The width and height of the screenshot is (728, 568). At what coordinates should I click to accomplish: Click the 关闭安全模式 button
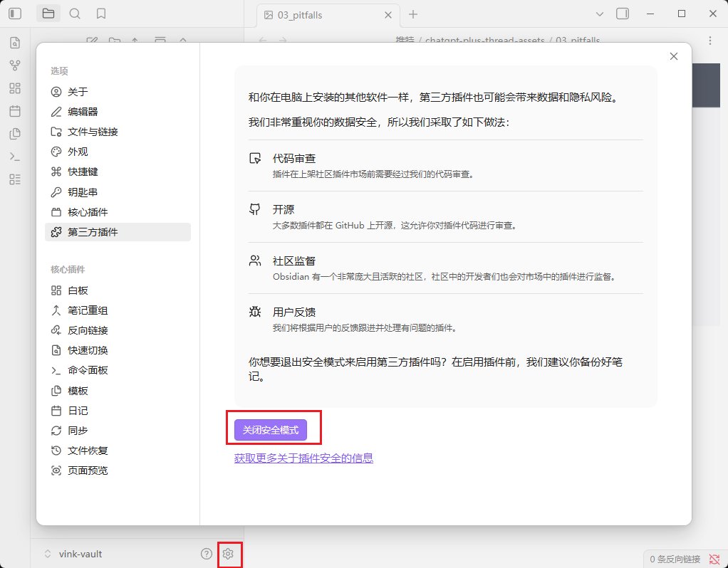[x=271, y=430]
